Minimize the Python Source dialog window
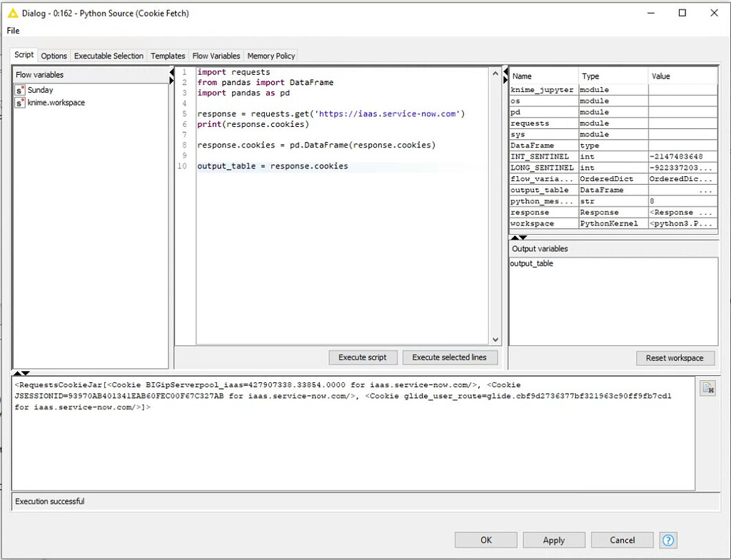Screen dimensions: 731x560 (650, 13)
